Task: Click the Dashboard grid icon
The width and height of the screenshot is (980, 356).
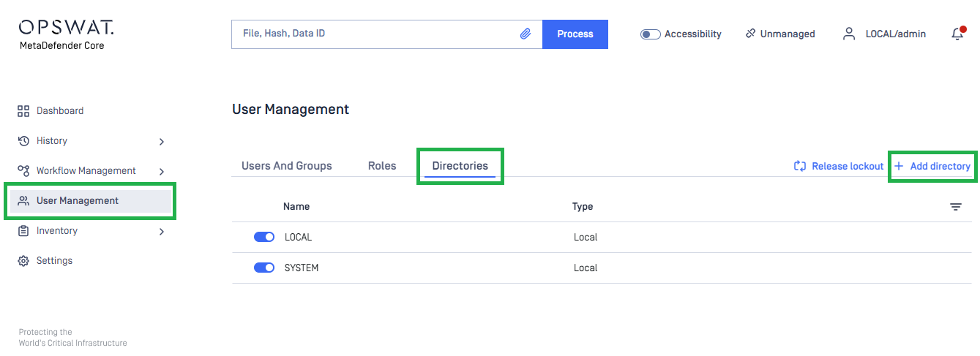Action: 23,111
